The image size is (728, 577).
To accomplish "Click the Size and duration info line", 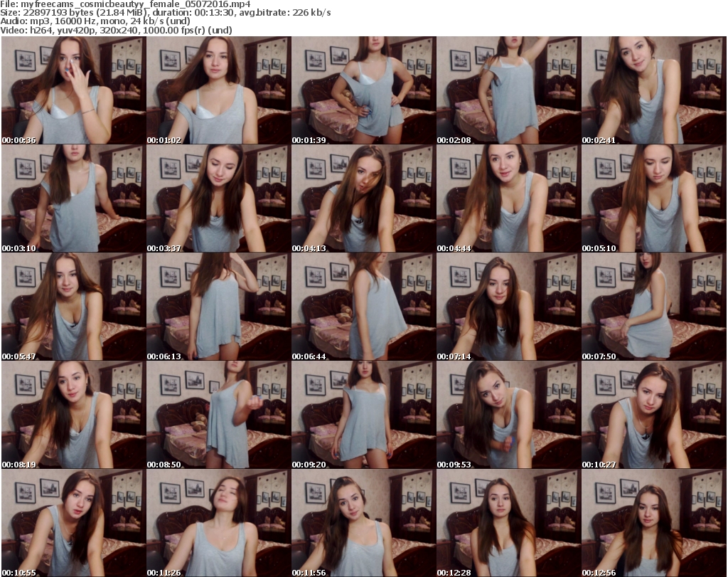I will [x=165, y=13].
